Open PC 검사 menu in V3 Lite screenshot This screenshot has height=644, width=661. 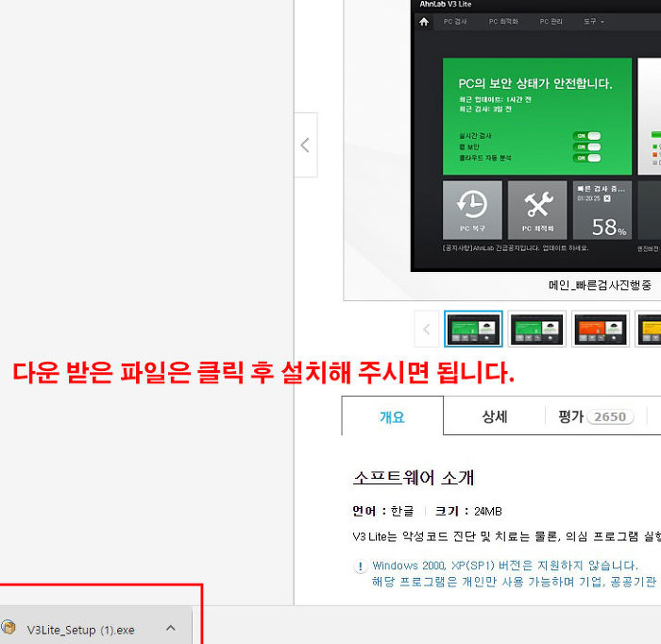455,22
